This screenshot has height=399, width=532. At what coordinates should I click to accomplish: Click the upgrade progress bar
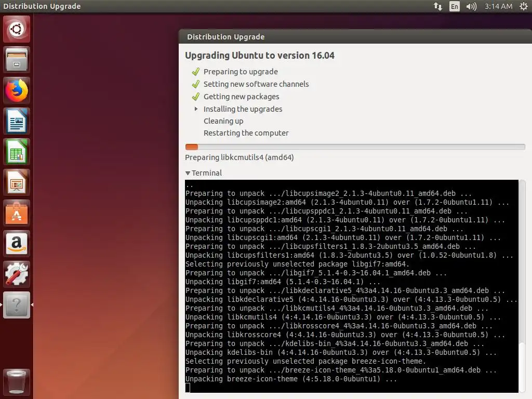coord(355,147)
